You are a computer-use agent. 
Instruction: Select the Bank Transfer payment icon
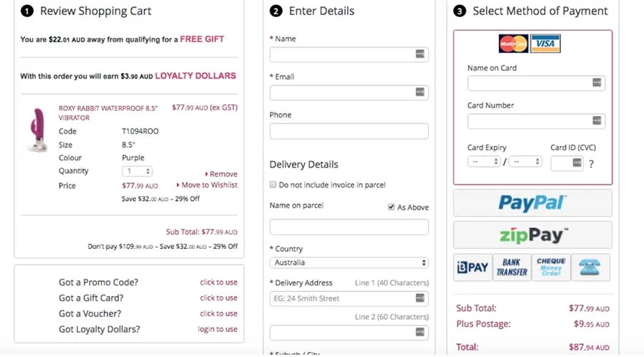click(x=512, y=267)
